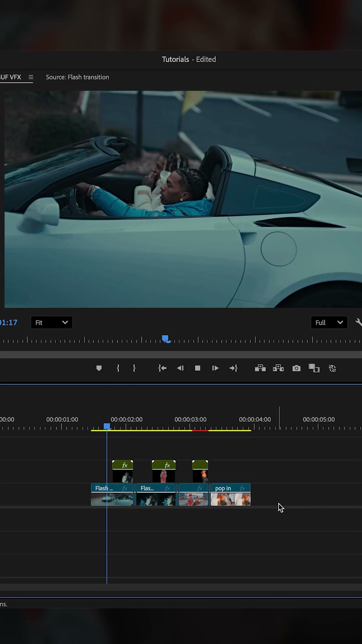The image size is (362, 644).
Task: Click 00:00:05:00 on the timeline ruler
Action: (319, 419)
